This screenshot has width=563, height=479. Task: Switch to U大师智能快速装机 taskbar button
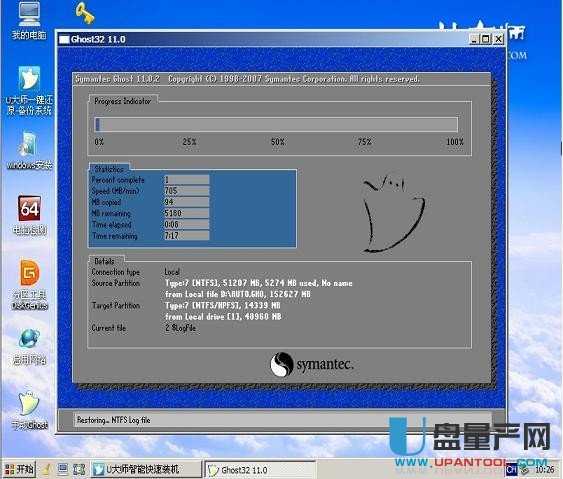pos(146,469)
